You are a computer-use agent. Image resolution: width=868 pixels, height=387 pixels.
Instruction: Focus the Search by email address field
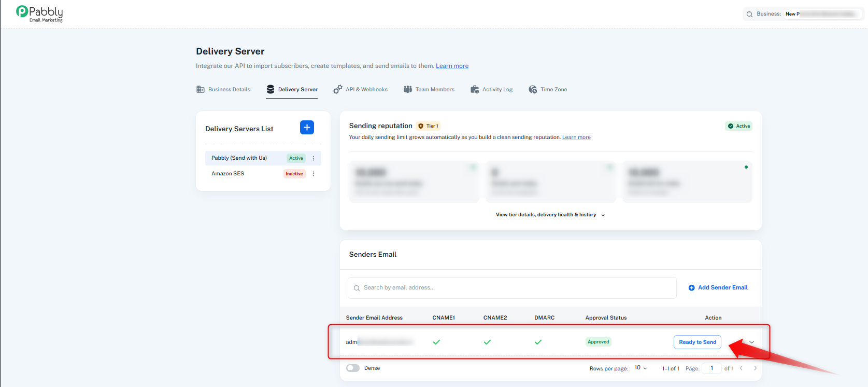click(512, 288)
